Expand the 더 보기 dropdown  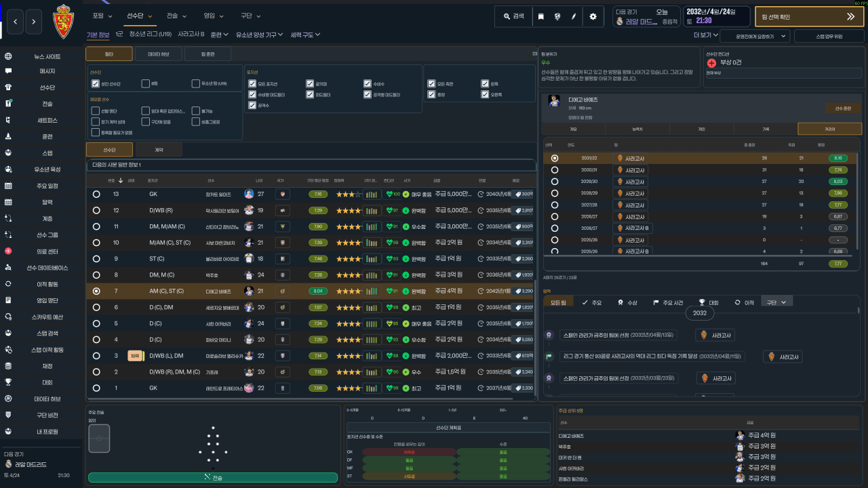[705, 35]
